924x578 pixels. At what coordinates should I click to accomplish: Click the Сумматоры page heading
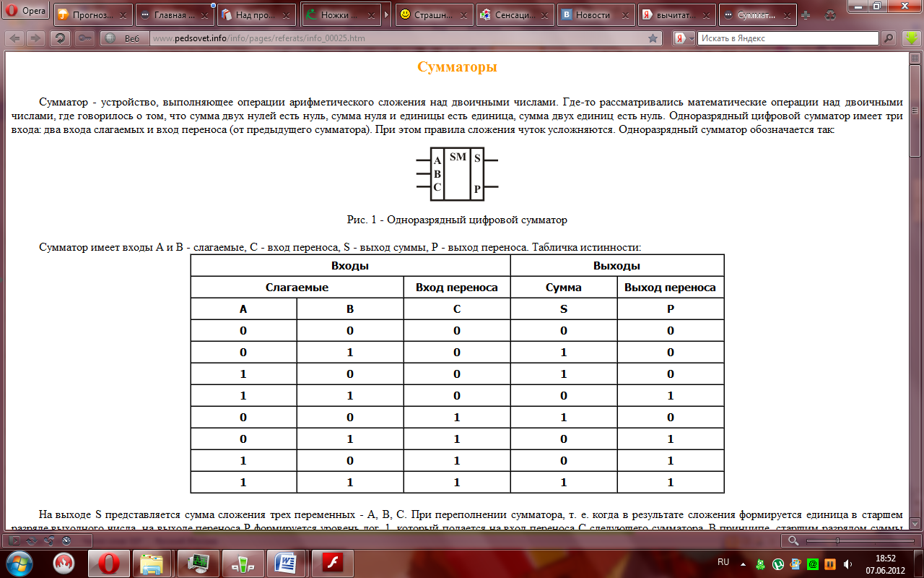[x=457, y=67]
